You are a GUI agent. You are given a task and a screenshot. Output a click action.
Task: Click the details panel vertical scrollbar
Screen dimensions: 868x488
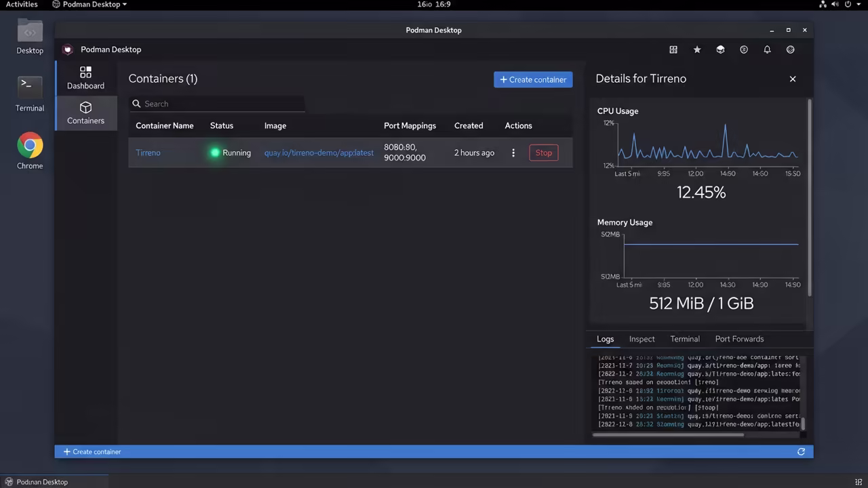pos(810,197)
